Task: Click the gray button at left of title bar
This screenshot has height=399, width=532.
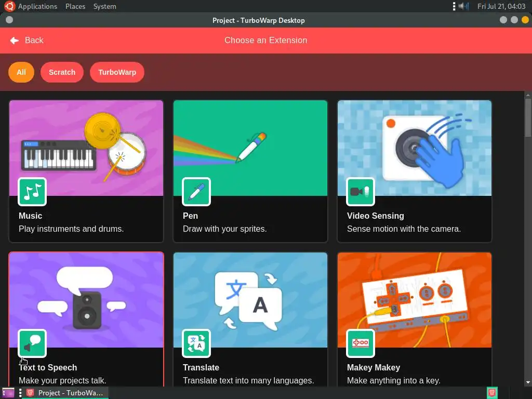Action: 9,20
